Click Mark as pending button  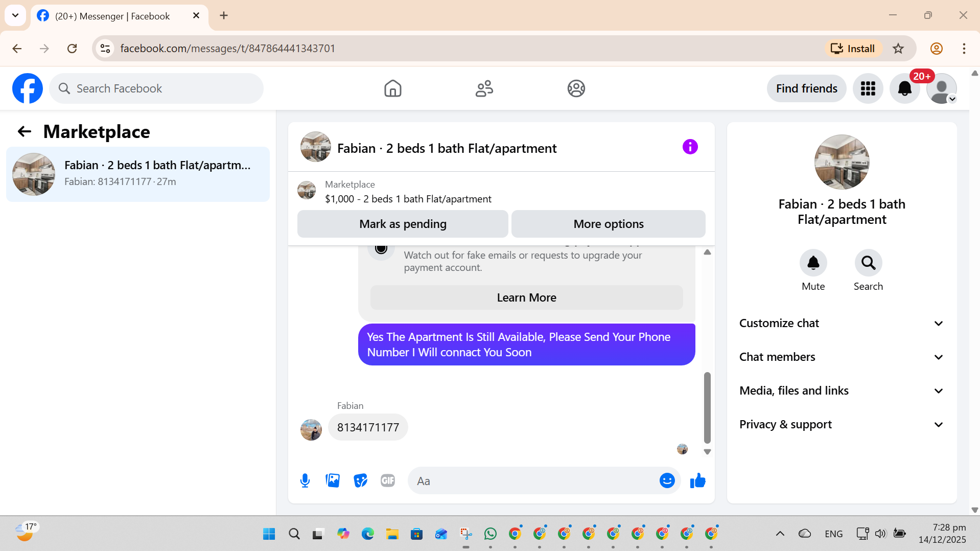(x=403, y=224)
